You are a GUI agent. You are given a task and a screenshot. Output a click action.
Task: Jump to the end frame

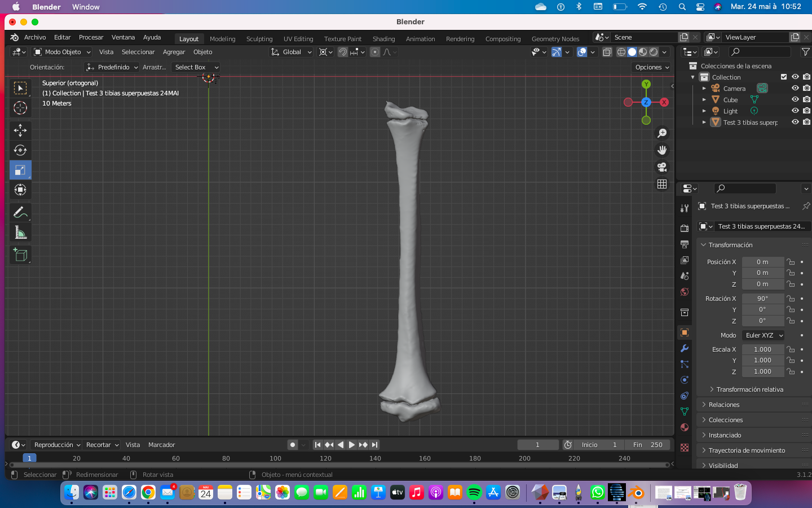click(375, 445)
